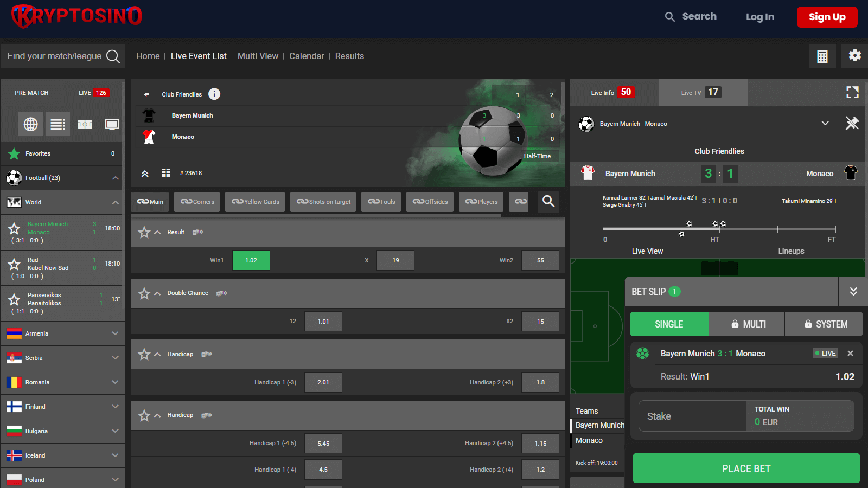Screen dimensions: 868x488
Task: Open the bet calculator icon
Action: 822,56
